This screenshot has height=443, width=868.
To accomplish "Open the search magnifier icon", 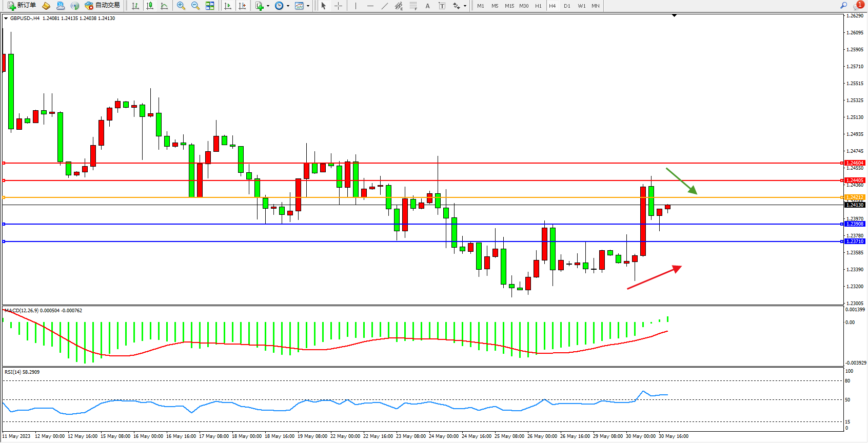I will click(843, 6).
